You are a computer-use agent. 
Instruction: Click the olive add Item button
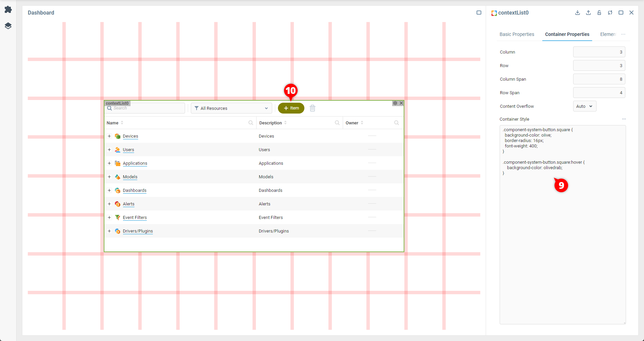pos(291,108)
